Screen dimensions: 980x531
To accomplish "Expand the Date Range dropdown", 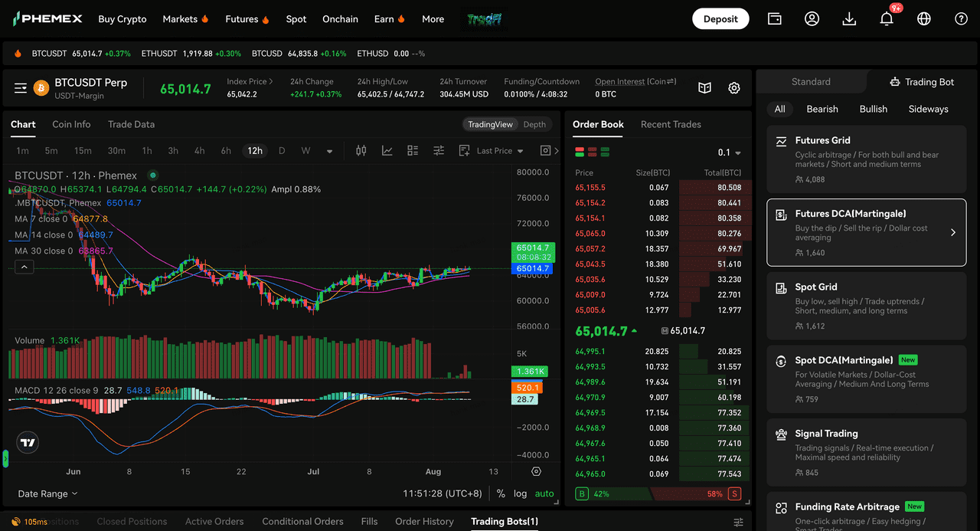I will (47, 494).
